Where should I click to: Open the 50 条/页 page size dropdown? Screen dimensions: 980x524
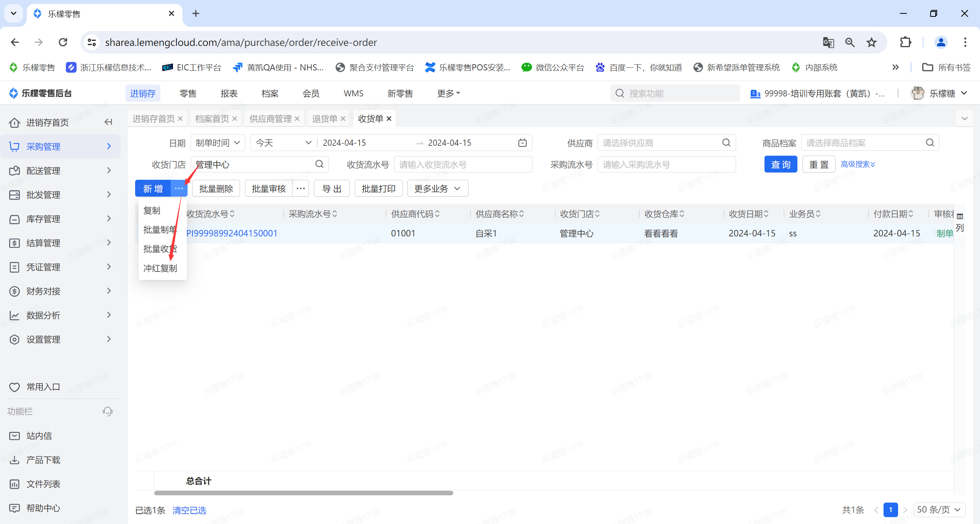pos(939,509)
